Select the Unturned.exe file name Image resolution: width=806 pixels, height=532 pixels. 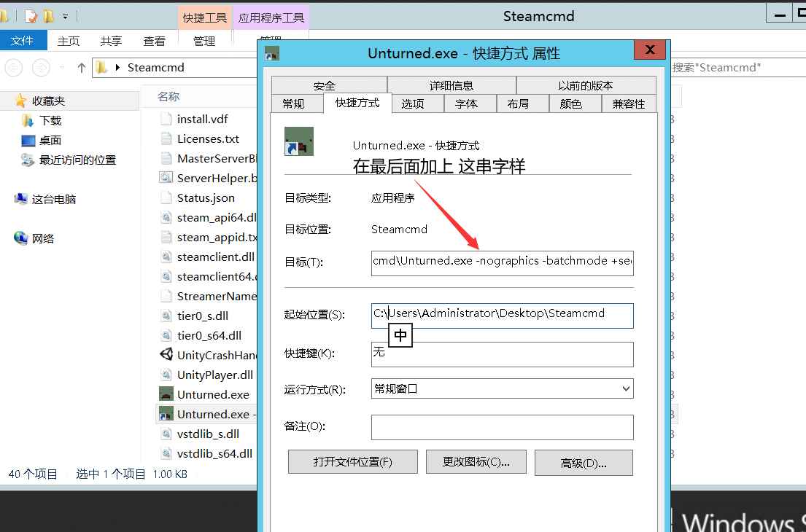pos(213,394)
